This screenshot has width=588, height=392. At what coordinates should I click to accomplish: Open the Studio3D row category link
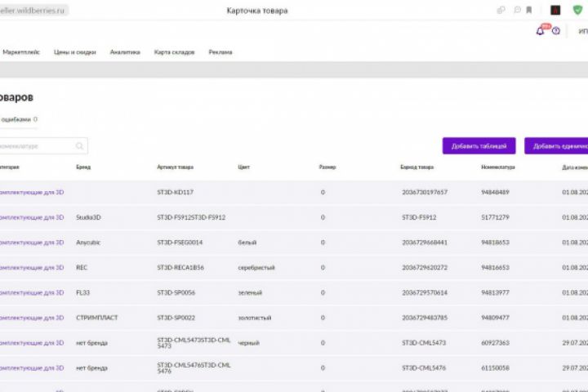coord(31,217)
